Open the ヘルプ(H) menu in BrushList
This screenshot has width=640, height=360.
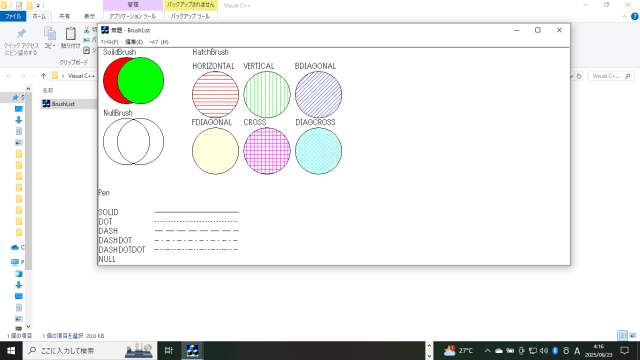(159, 42)
